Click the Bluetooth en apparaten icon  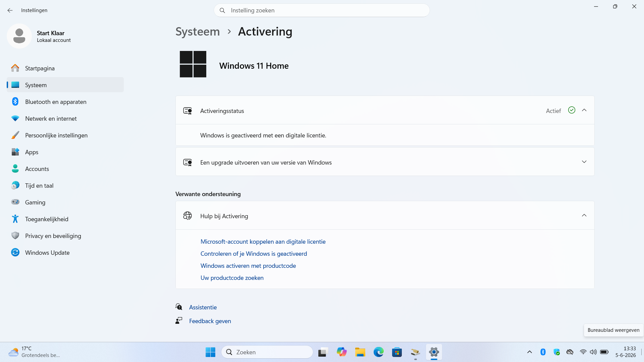[x=15, y=102]
